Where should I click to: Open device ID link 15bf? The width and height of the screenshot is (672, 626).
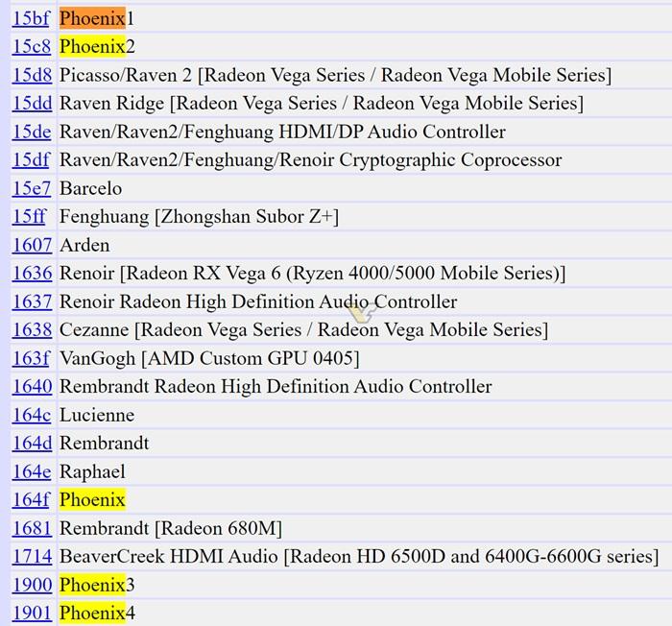31,18
